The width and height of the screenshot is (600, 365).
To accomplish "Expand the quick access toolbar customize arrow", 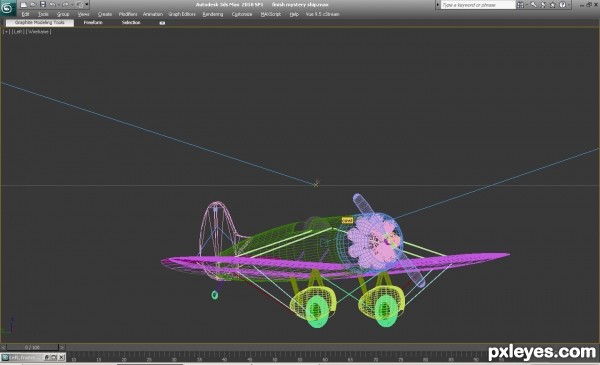I will (x=87, y=5).
